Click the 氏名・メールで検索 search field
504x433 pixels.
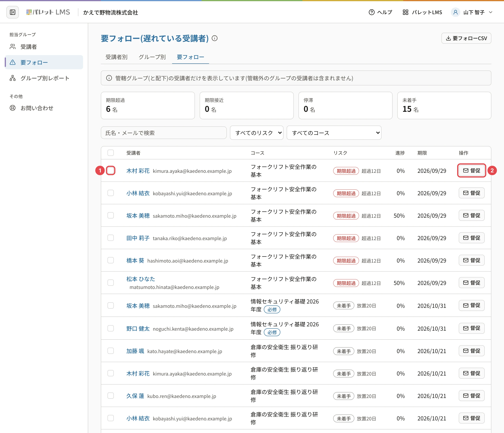(x=164, y=133)
